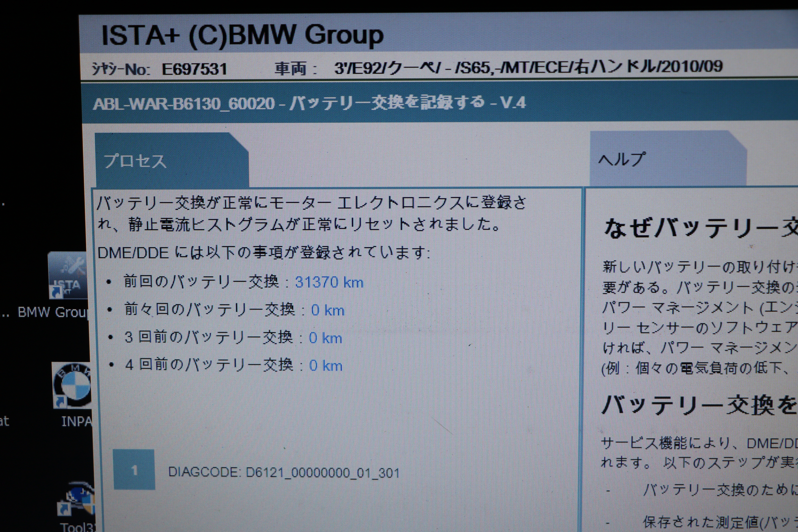Click the 新しいバッテリーの取り付け help line

tap(700, 267)
